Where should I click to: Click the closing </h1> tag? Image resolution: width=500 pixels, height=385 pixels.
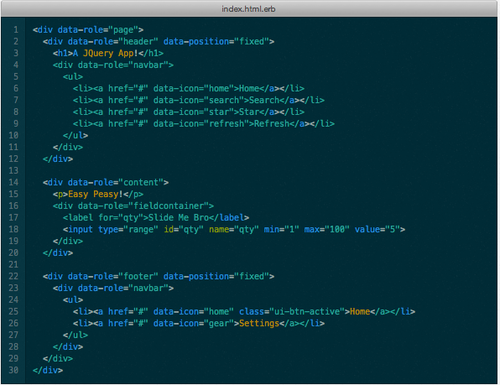pos(151,53)
